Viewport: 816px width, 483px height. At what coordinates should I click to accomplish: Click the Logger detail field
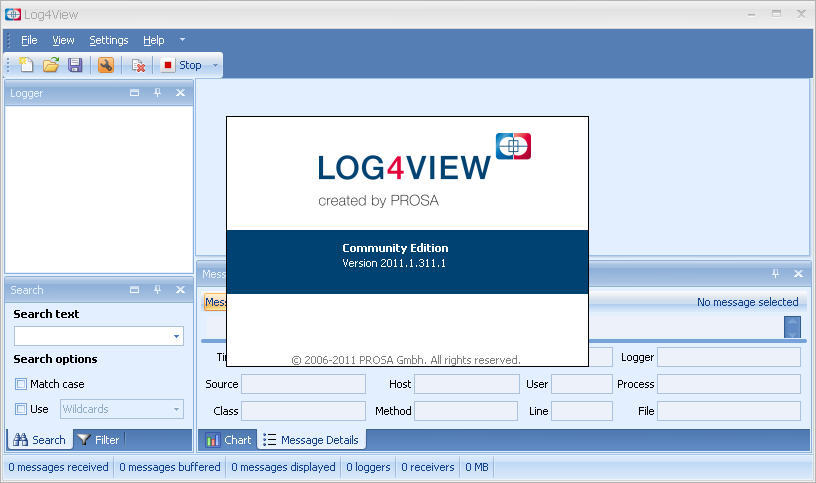pyautogui.click(x=729, y=357)
